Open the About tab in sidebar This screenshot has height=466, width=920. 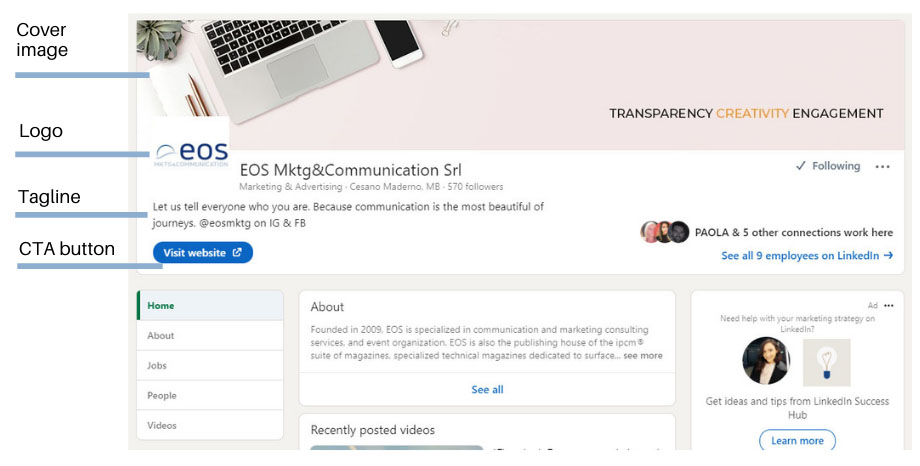[x=210, y=336]
